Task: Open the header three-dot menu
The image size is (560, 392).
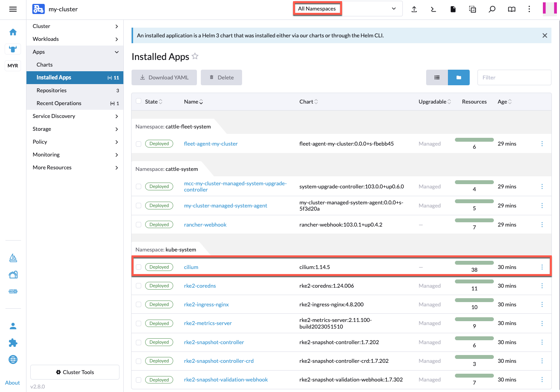Action: point(529,9)
